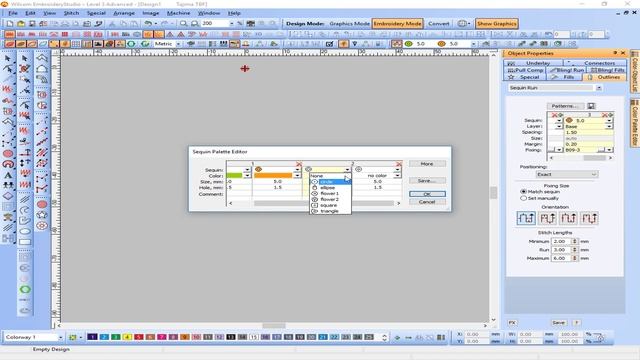Choose the fourth orientation icon
The image size is (640, 360).
point(589,218)
